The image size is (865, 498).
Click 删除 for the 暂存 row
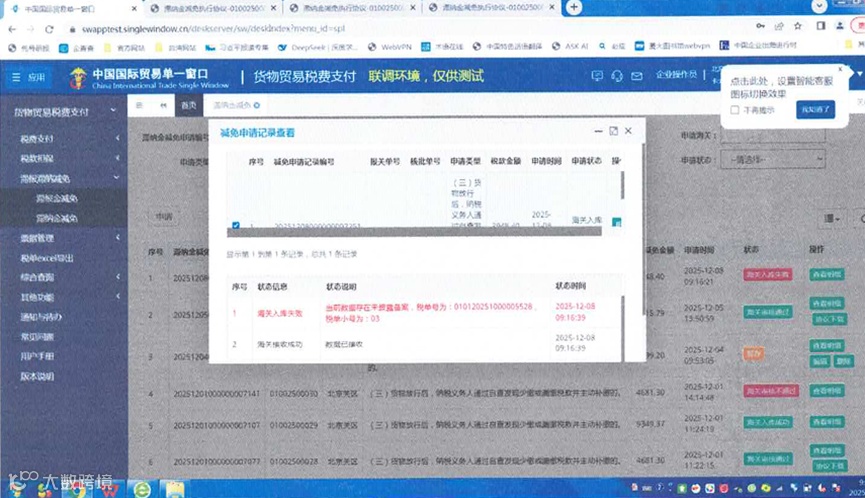[843, 361]
